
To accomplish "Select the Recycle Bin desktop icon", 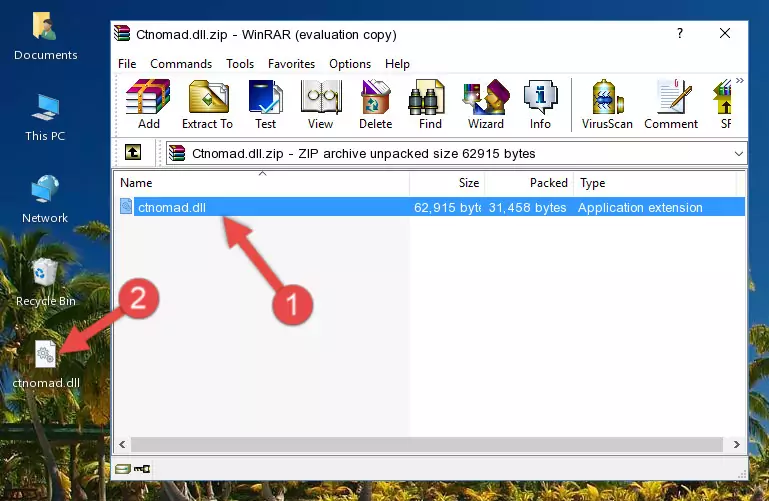I will (x=46, y=282).
